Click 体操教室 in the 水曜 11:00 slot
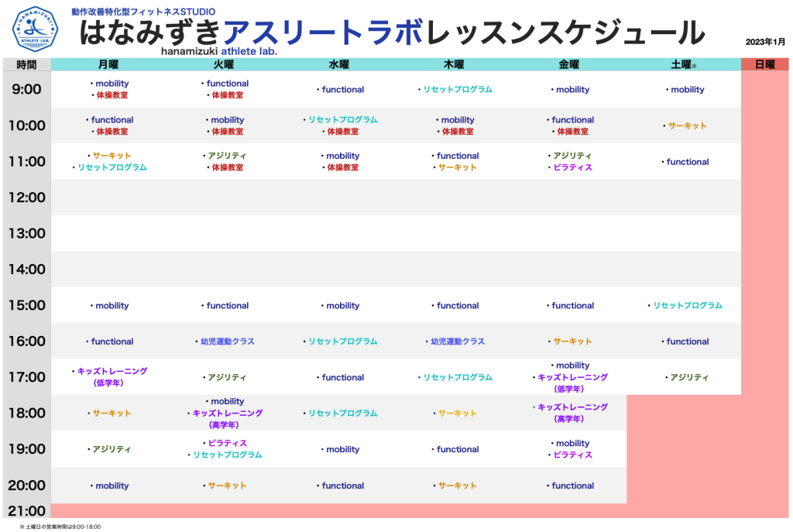The height and width of the screenshot is (532, 793). tap(343, 167)
